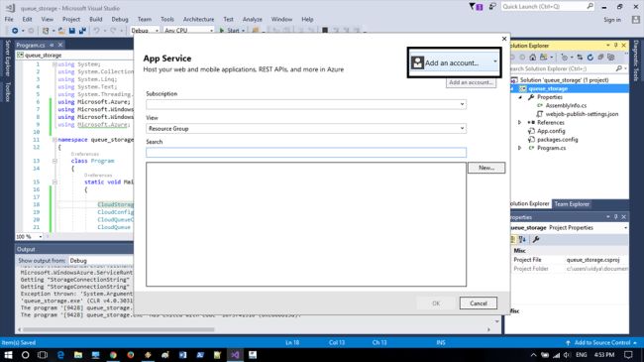Select packages.config in Solution Explorer
644x362 pixels.
coord(558,140)
